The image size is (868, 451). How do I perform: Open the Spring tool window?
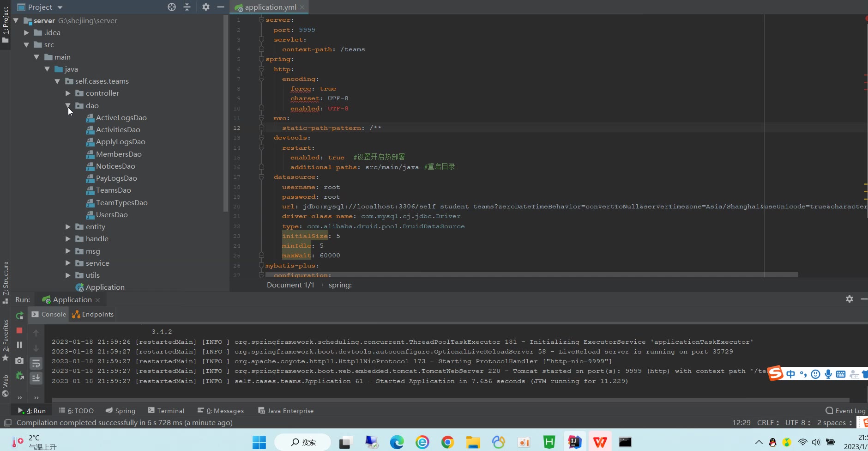[x=120, y=411]
